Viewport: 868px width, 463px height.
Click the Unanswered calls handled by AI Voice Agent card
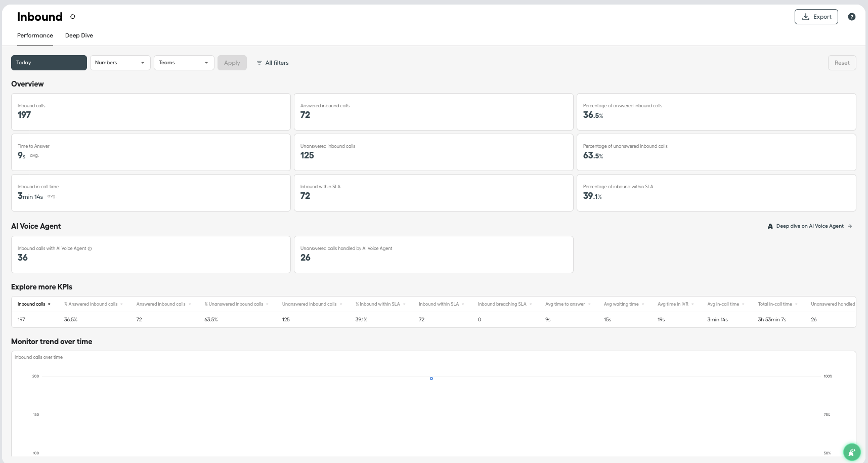(433, 255)
